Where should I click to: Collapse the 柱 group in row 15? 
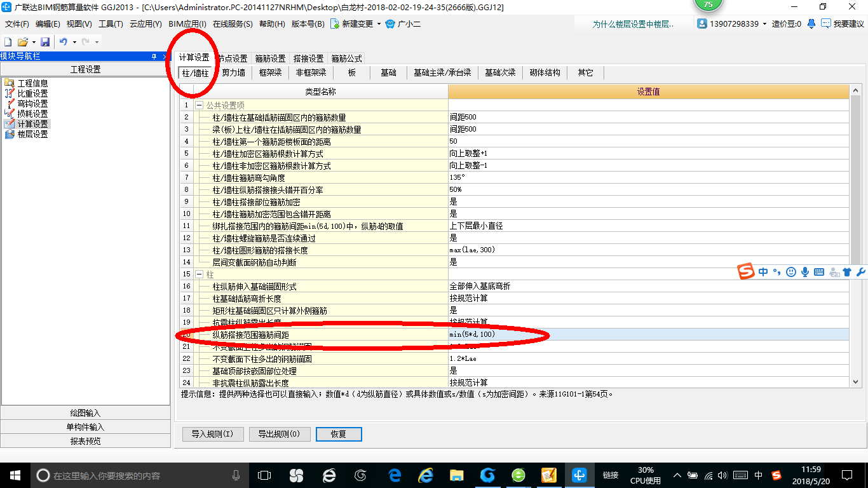(199, 274)
